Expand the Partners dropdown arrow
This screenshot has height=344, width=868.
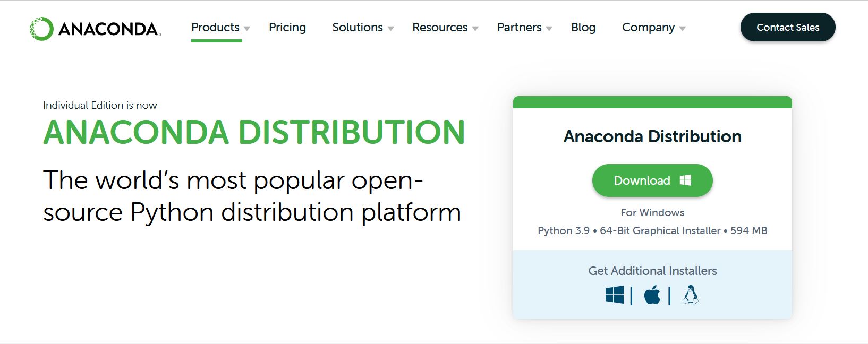pos(549,29)
